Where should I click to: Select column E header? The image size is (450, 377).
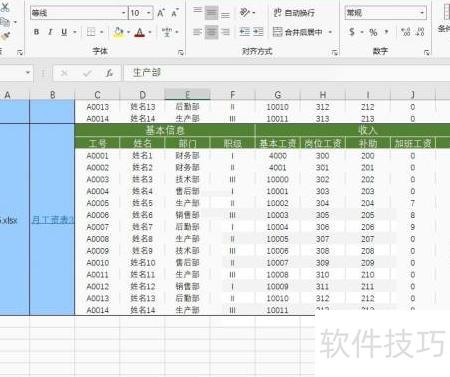187,95
